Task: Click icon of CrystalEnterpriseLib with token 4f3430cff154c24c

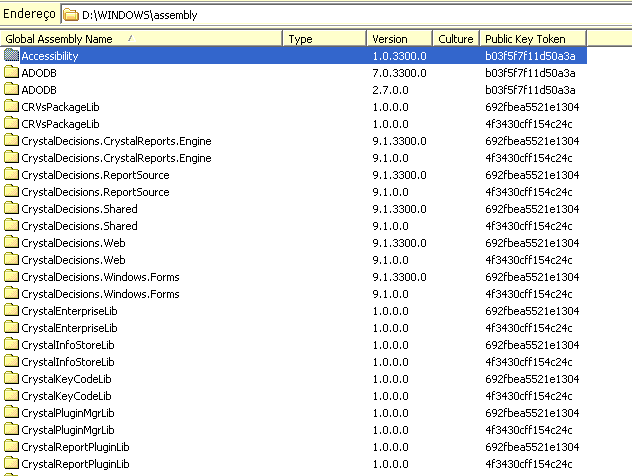Action: (x=11, y=327)
